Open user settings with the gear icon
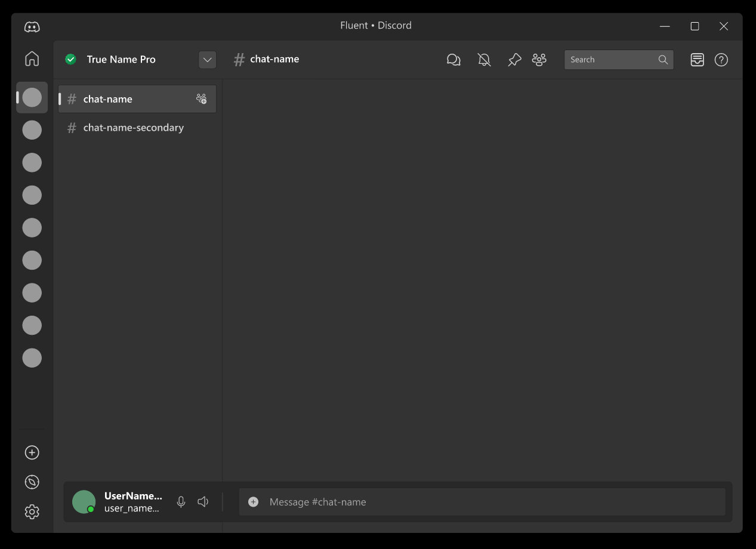The image size is (756, 549). 32,511
